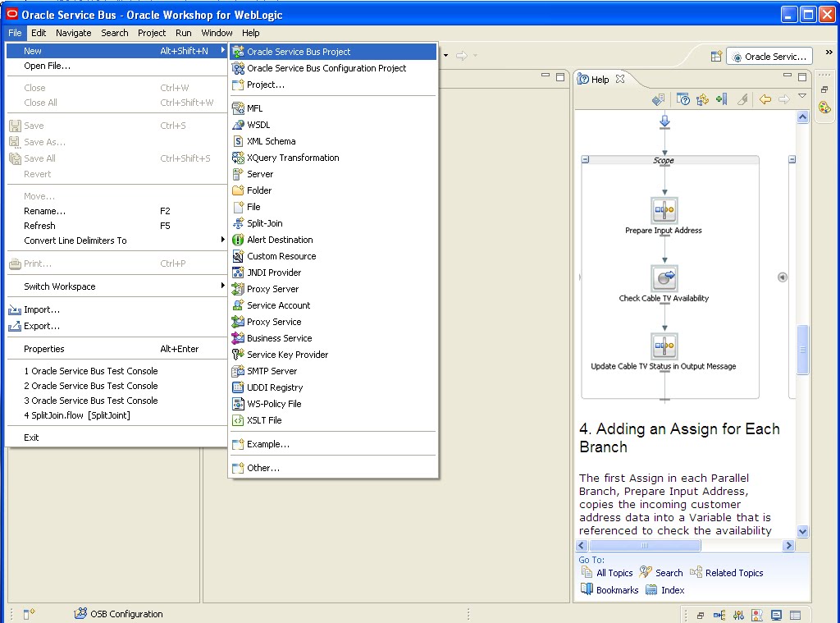Screen dimensions: 840x623
Task: Pick XQuery Transformation in the New submenu
Action: click(333, 158)
